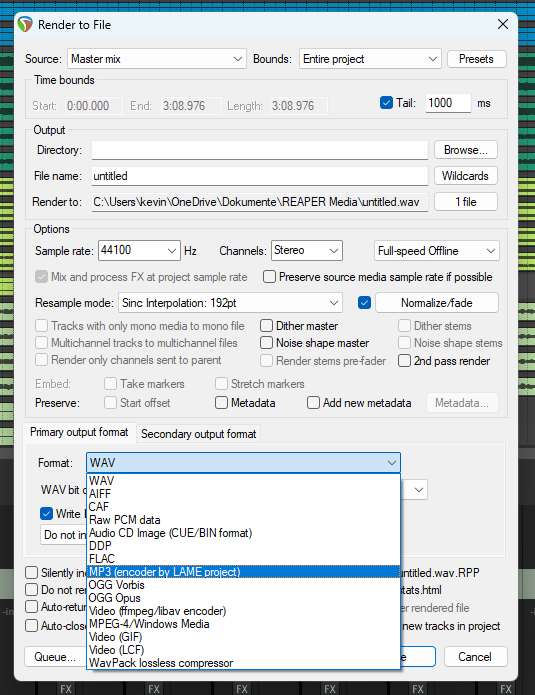Select Audio CD Image (CUE/BIN format)

pos(243,533)
